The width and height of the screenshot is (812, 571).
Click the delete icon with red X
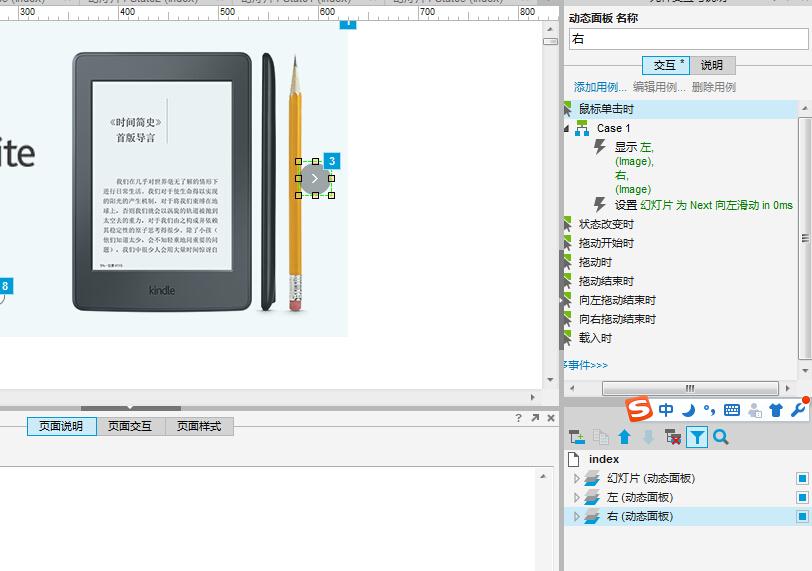(673, 437)
